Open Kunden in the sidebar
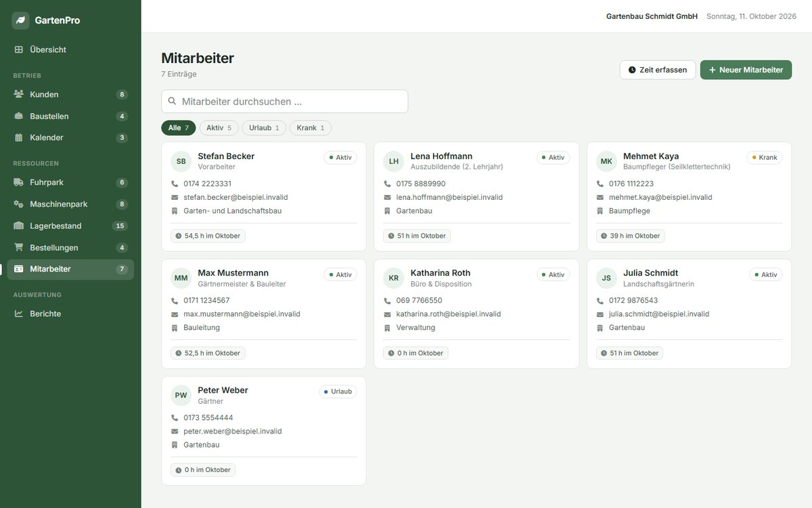 [70, 94]
